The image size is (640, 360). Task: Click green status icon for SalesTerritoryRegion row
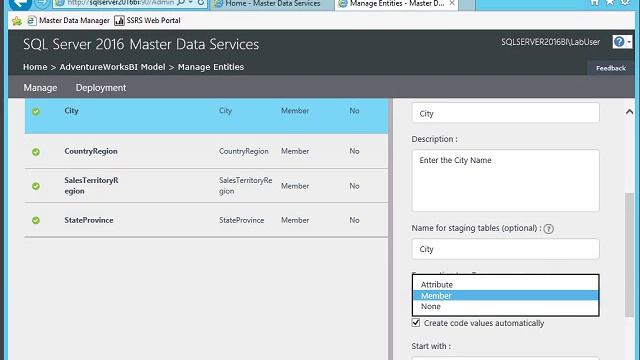[36, 186]
